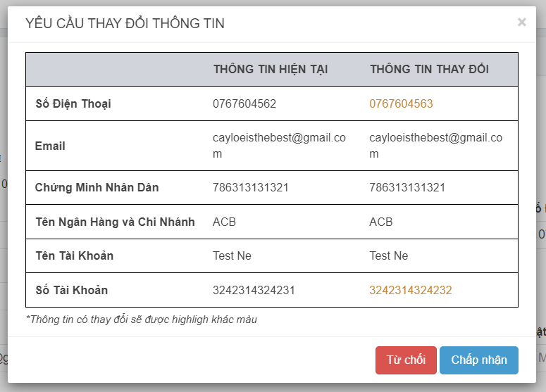Click the italic highlight footnote text
The width and height of the screenshot is (546, 392).
(141, 320)
